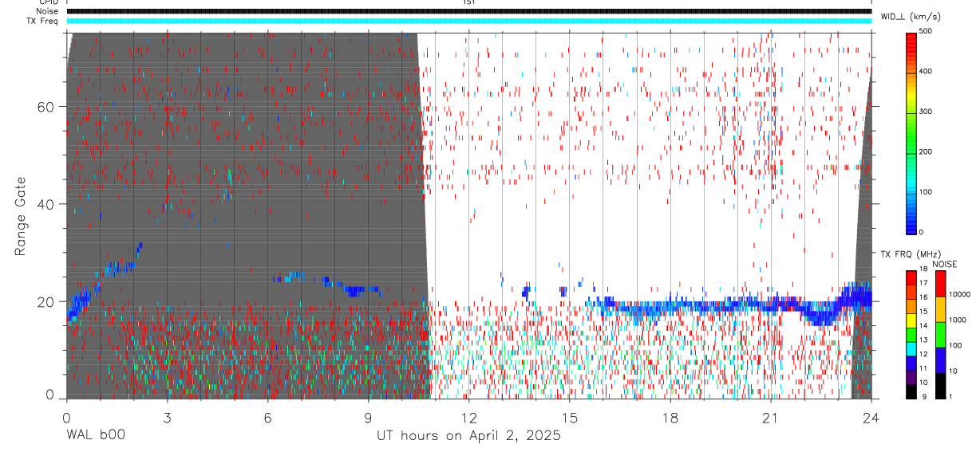980x452 pixels.
Task: Click the CPID value 151 at top
Action: click(468, 2)
